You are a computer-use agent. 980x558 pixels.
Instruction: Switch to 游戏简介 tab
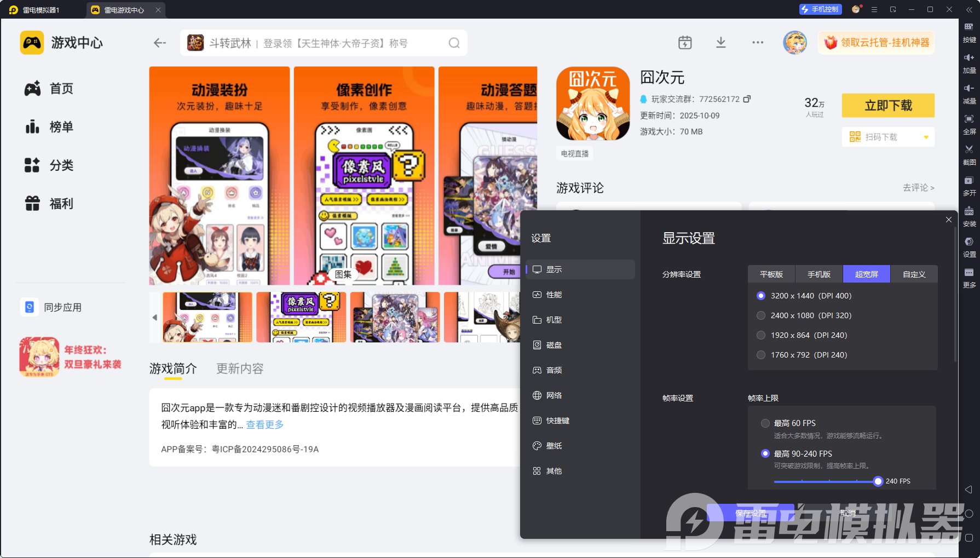tap(173, 369)
